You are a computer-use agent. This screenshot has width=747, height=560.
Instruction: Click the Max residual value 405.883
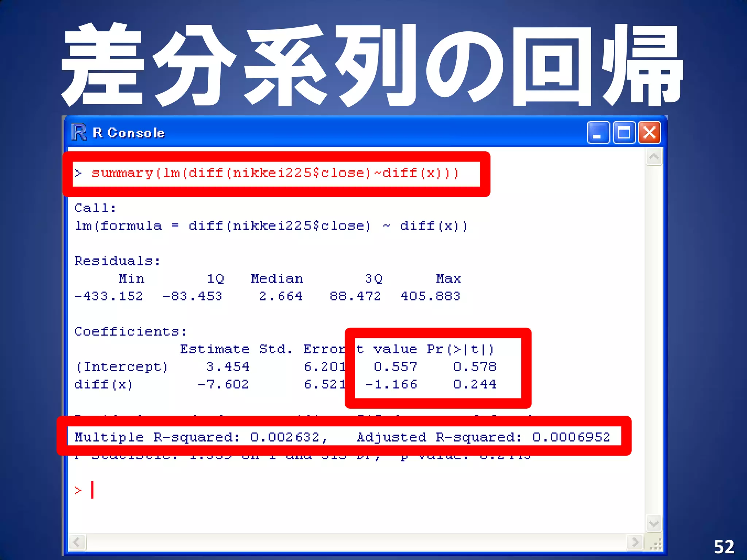click(430, 296)
